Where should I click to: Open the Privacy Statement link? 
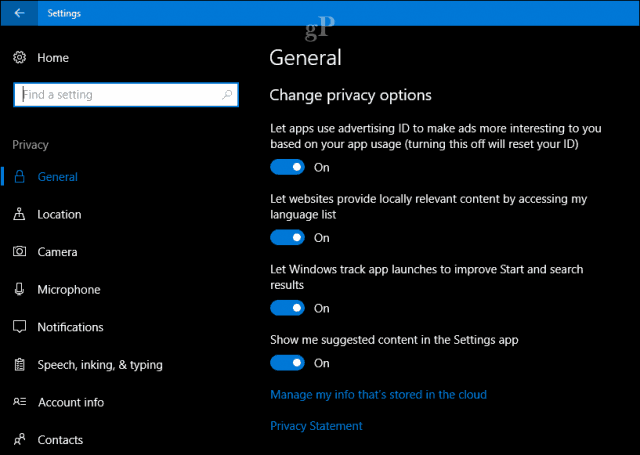[x=316, y=426]
